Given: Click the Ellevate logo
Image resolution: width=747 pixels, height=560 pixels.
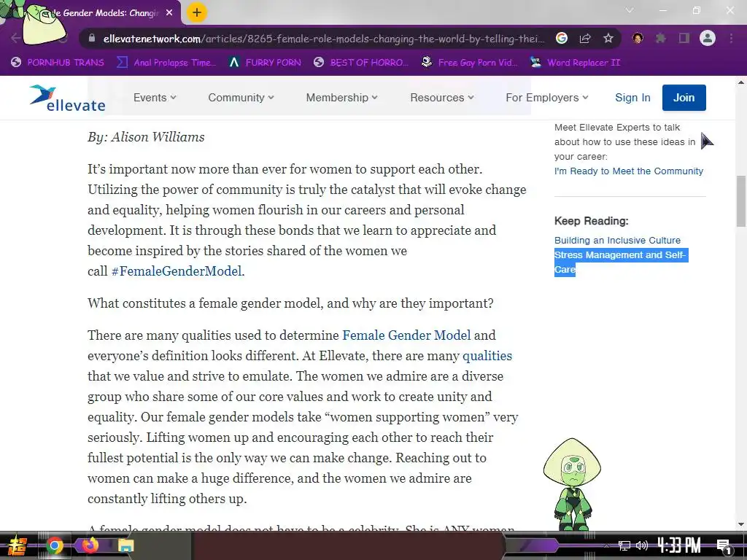Looking at the screenshot, I should point(67,98).
